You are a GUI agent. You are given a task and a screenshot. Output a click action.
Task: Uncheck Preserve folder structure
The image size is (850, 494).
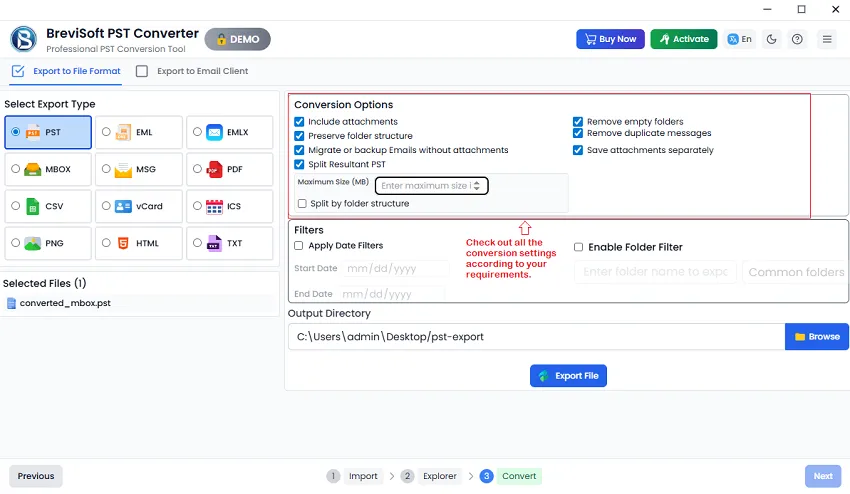299,136
